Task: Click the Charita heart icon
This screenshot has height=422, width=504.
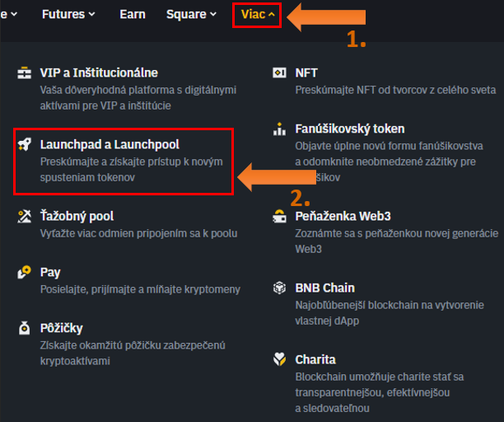Action: pos(280,360)
